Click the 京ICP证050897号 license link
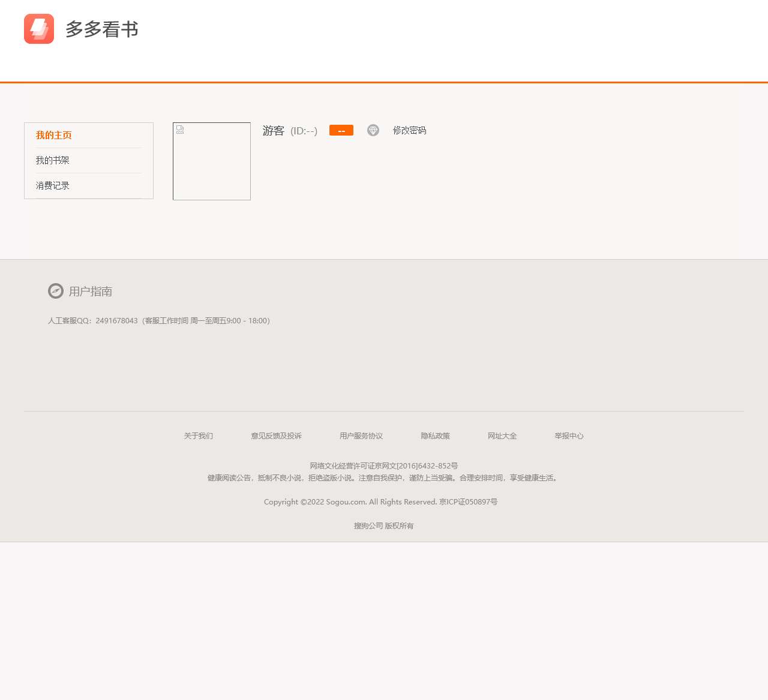The width and height of the screenshot is (768, 700). click(x=469, y=501)
